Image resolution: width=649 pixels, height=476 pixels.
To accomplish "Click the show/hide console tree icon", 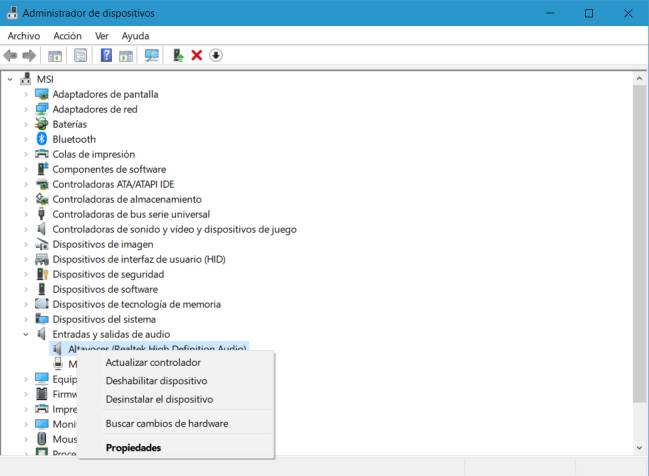I will pyautogui.click(x=55, y=55).
